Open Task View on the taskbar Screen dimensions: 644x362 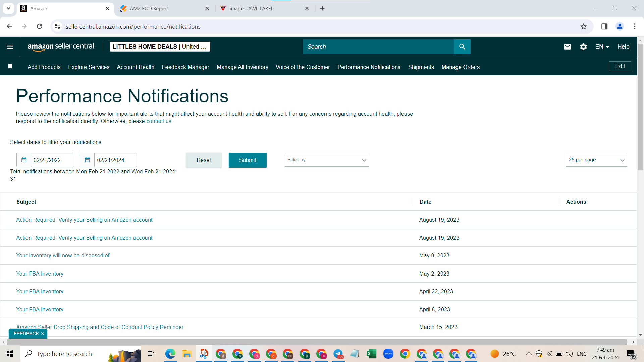151,354
